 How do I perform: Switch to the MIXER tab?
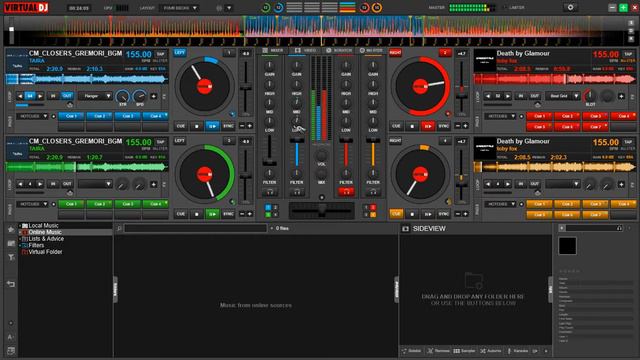(273, 50)
